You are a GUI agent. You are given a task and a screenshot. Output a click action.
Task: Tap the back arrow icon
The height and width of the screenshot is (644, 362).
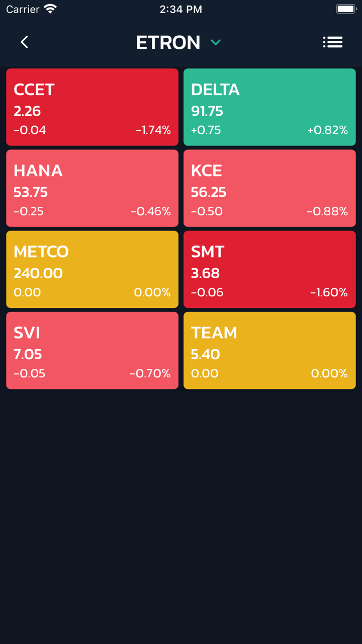tap(24, 42)
